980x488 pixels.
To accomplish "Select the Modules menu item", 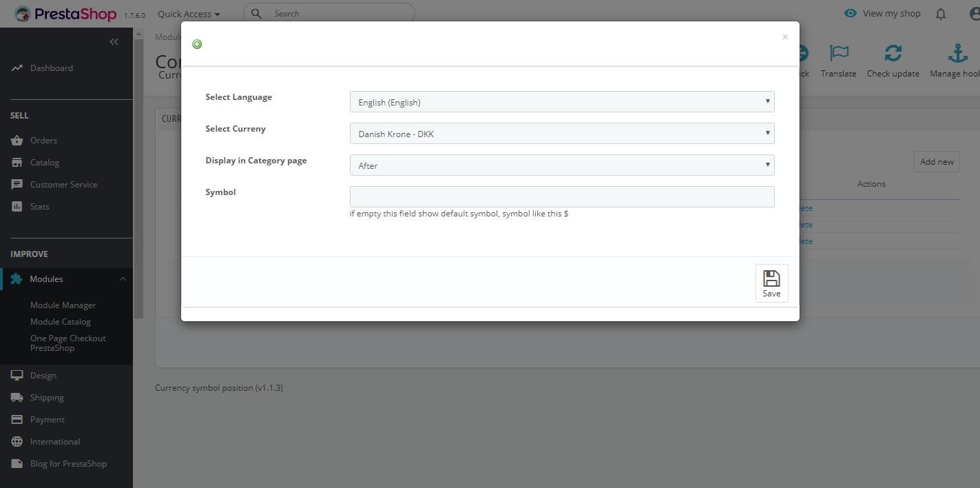I will (x=46, y=279).
